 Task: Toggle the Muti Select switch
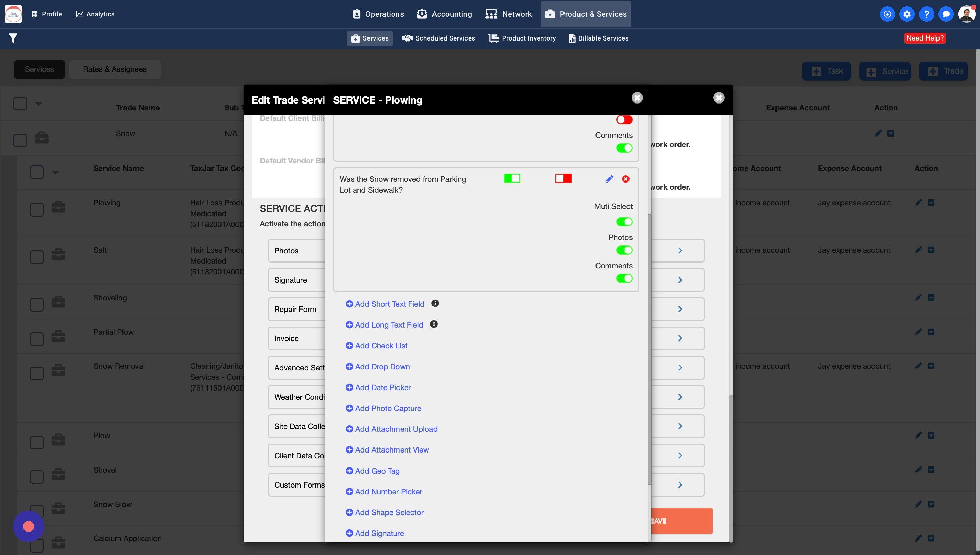click(x=624, y=222)
